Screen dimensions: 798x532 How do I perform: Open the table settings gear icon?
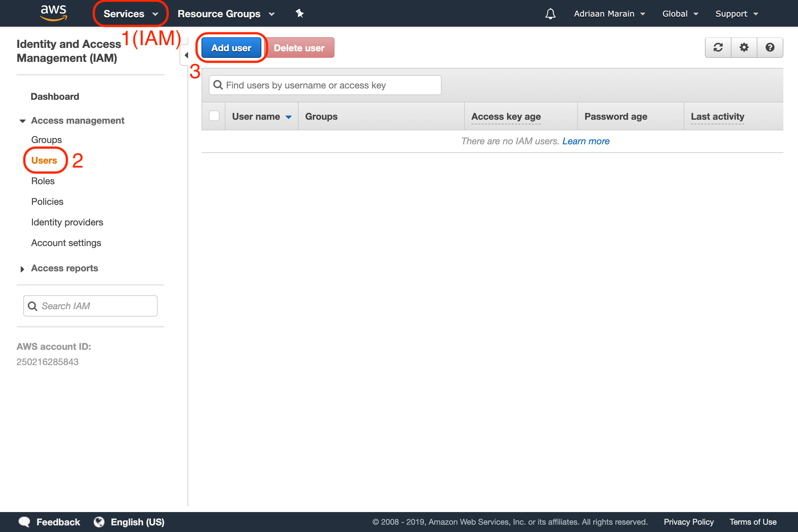pos(744,48)
